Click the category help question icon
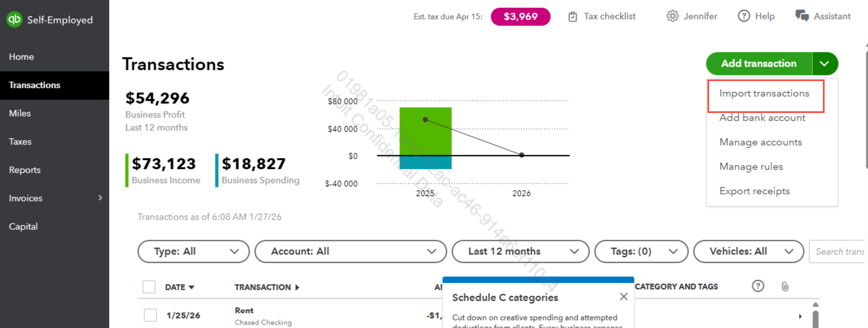The image size is (868, 328). [x=758, y=286]
